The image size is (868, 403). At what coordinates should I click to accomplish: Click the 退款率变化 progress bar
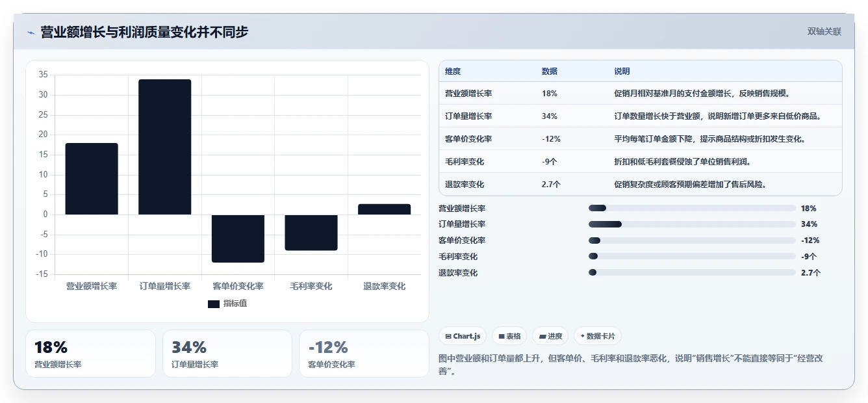coord(692,272)
